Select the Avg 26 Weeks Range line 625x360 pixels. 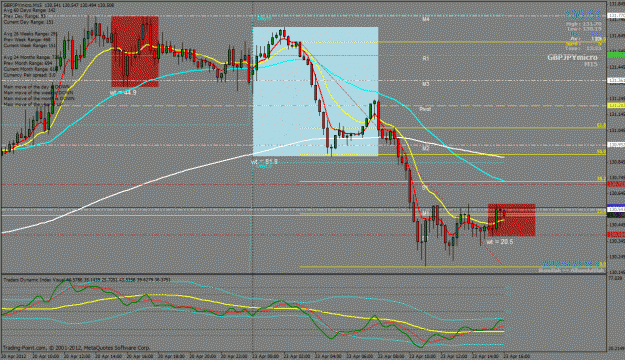[x=31, y=34]
